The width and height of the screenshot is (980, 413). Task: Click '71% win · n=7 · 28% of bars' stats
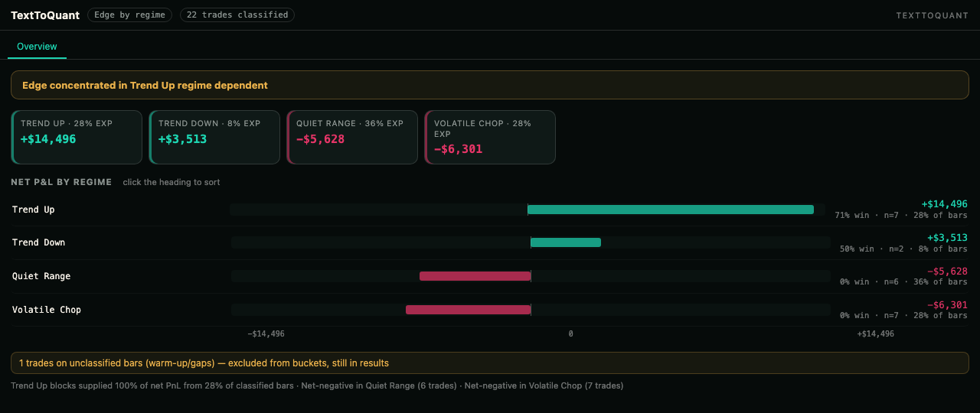coord(901,216)
